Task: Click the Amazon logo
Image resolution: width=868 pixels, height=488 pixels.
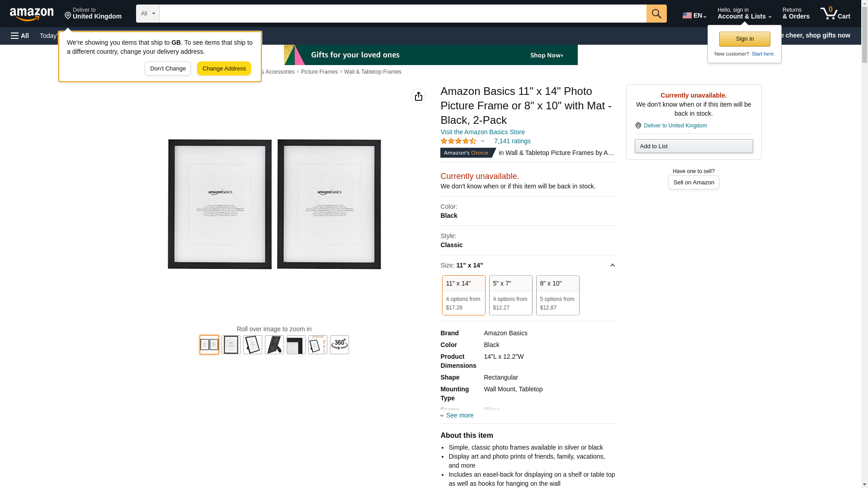Action: pos(32,14)
